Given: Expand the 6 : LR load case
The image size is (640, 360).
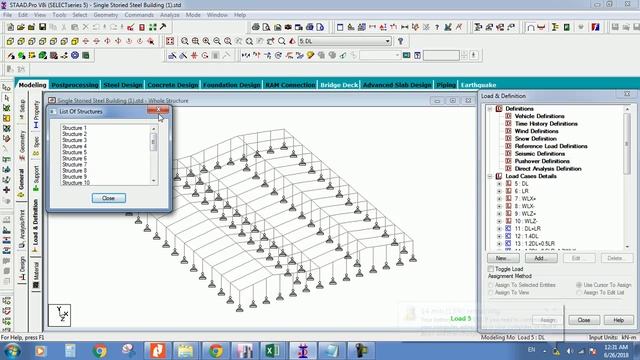Looking at the screenshot, I should [499, 191].
